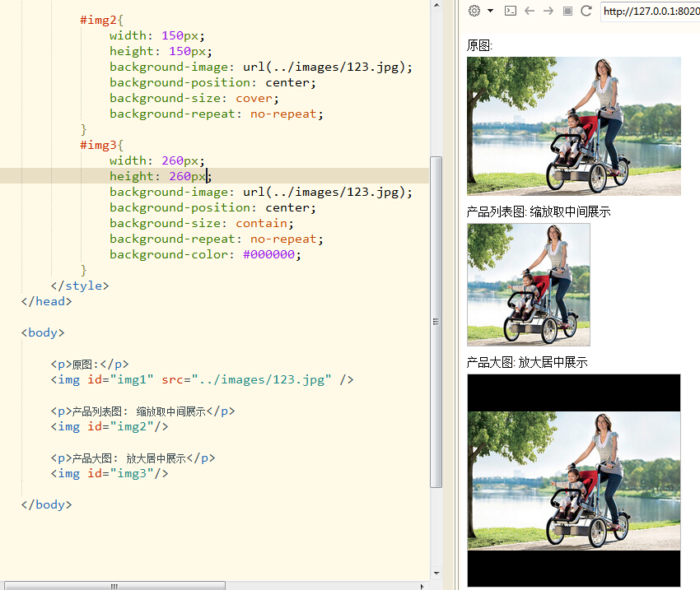Focus the http://127.0.0.1:8020 address field
The image size is (700, 590).
coord(650,12)
